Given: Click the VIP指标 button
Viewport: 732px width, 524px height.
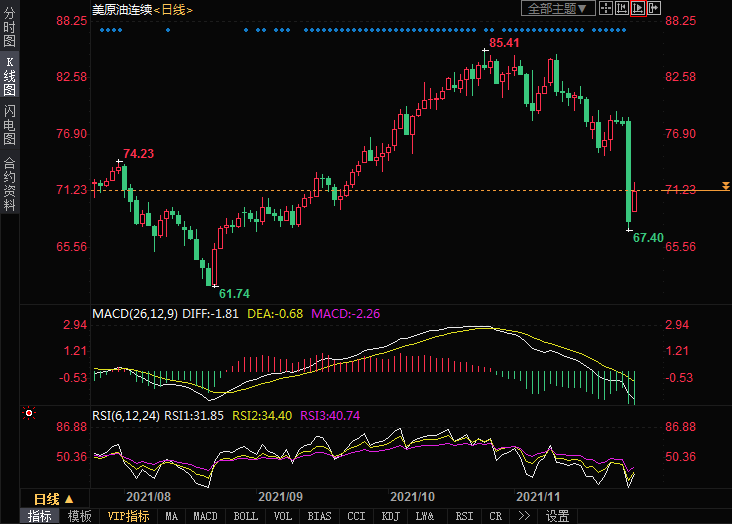Looking at the screenshot, I should point(128,516).
